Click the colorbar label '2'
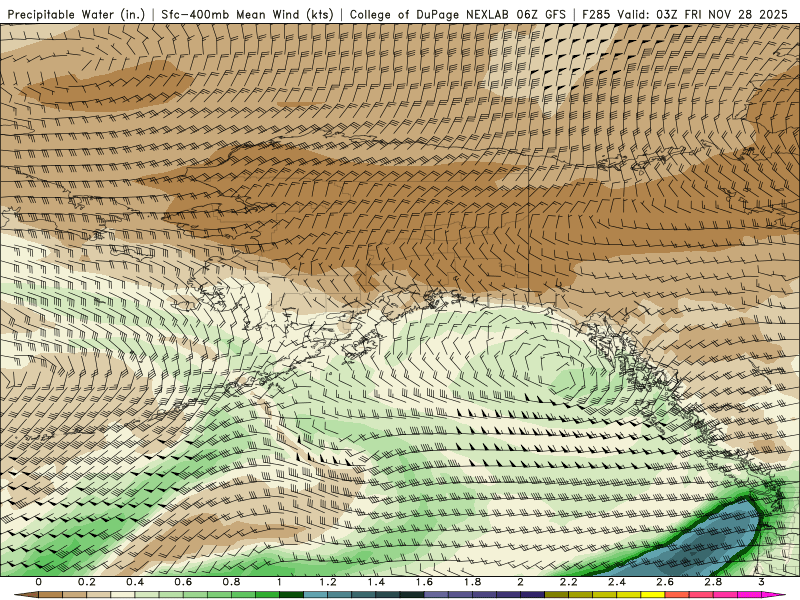This screenshot has width=800, height=600. [520, 582]
